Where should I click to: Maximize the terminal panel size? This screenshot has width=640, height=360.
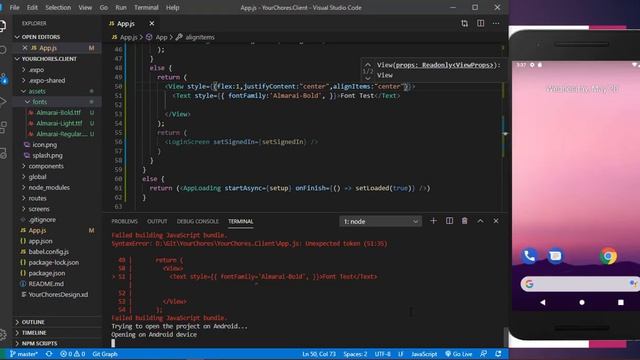pos(480,221)
